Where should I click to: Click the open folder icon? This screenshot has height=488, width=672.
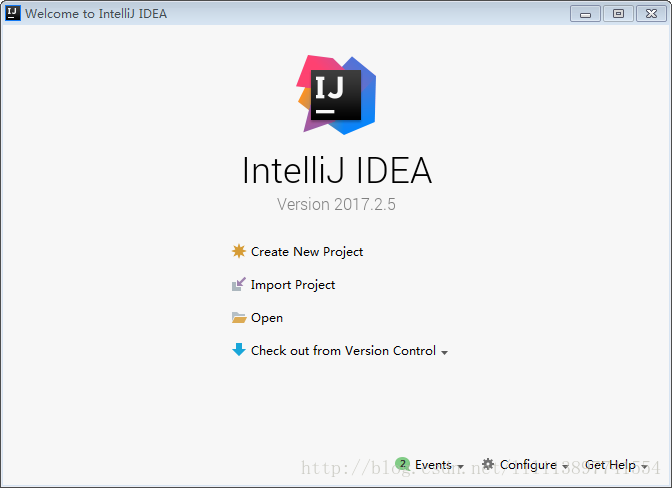239,317
